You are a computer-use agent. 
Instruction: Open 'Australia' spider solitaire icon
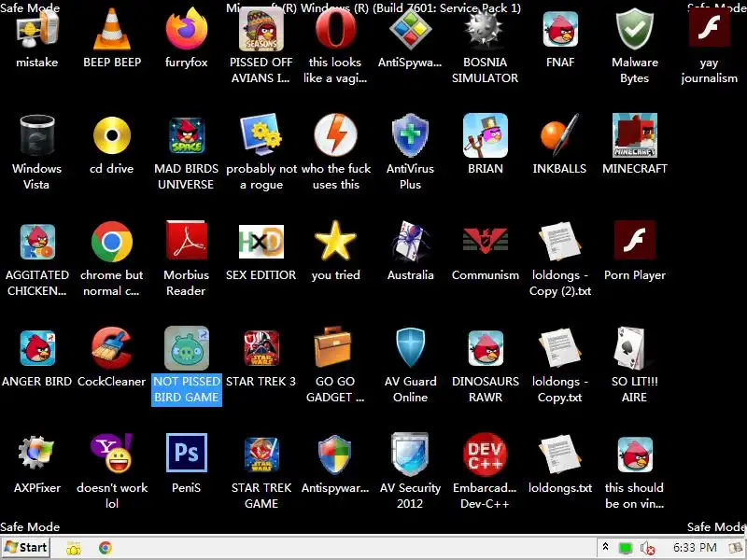(410, 241)
